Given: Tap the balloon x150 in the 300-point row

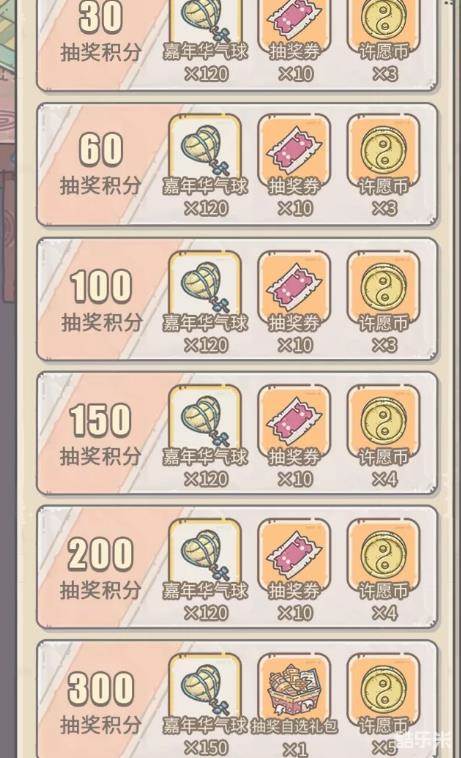Looking at the screenshot, I should click(205, 690).
